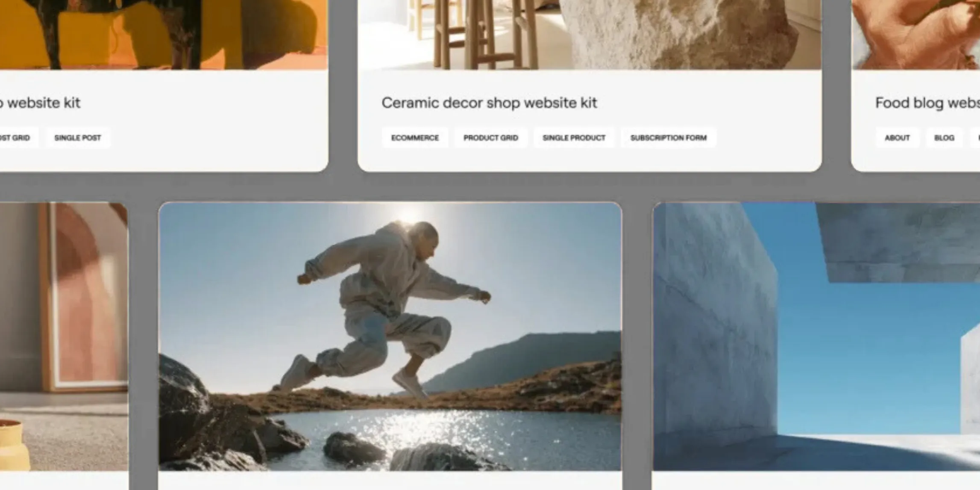Click the wooden stools and rock thumbnail

tap(590, 34)
